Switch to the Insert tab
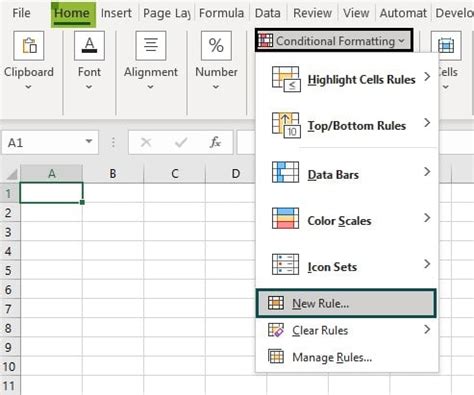This screenshot has width=474, height=395. pos(116,13)
